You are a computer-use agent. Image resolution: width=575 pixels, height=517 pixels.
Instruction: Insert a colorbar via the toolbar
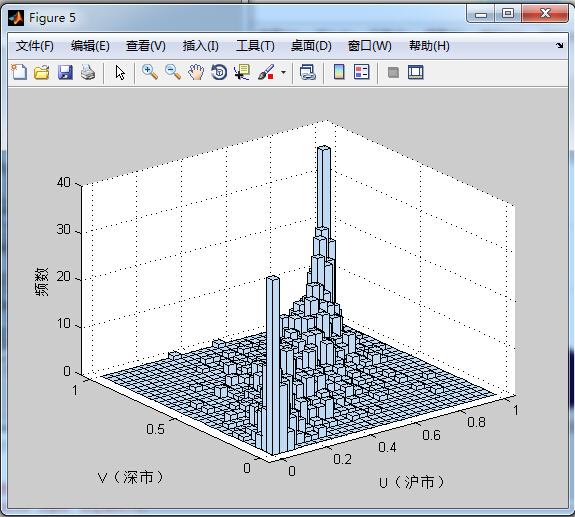pyautogui.click(x=339, y=72)
